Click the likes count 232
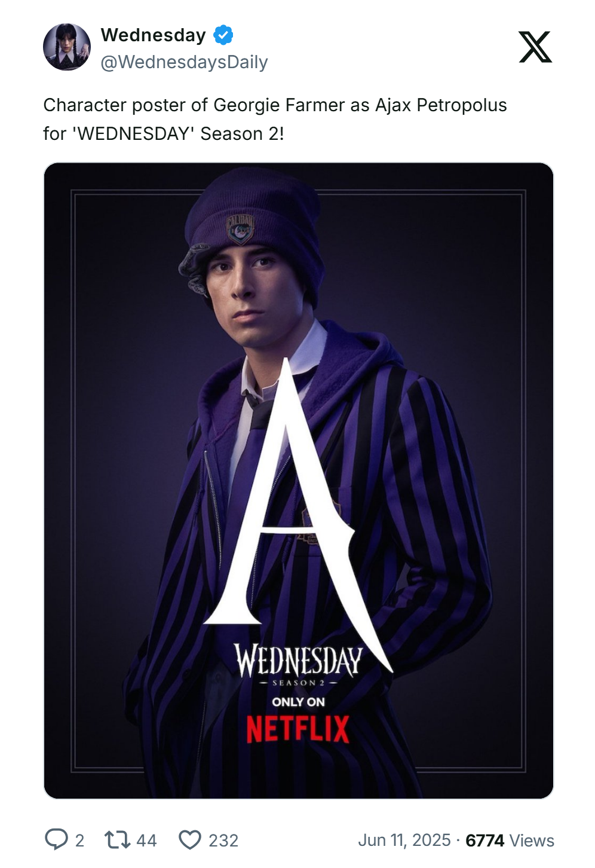The image size is (595, 868). tap(223, 841)
